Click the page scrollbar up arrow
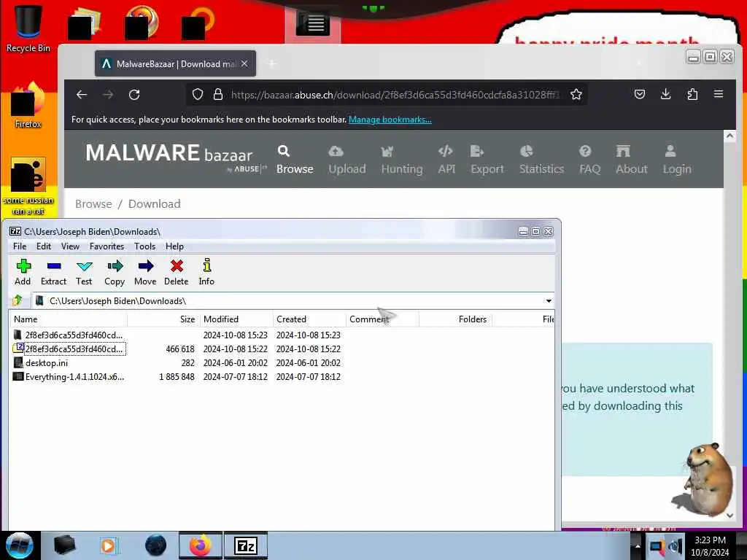The width and height of the screenshot is (747, 560). 729,136
